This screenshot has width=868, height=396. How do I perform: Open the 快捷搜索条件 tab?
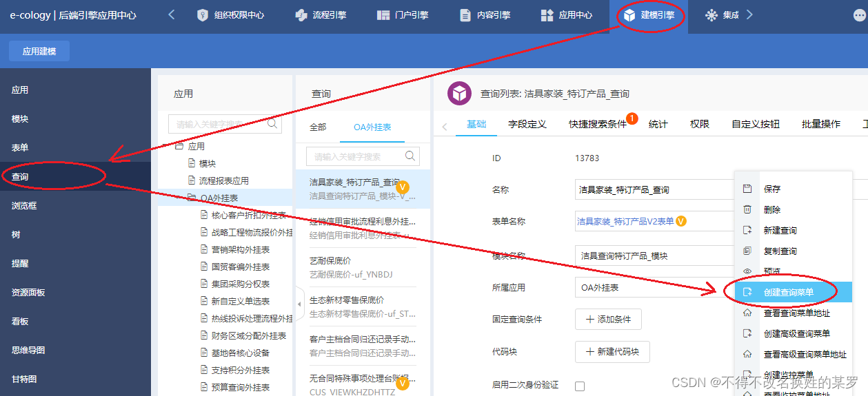tap(598, 124)
